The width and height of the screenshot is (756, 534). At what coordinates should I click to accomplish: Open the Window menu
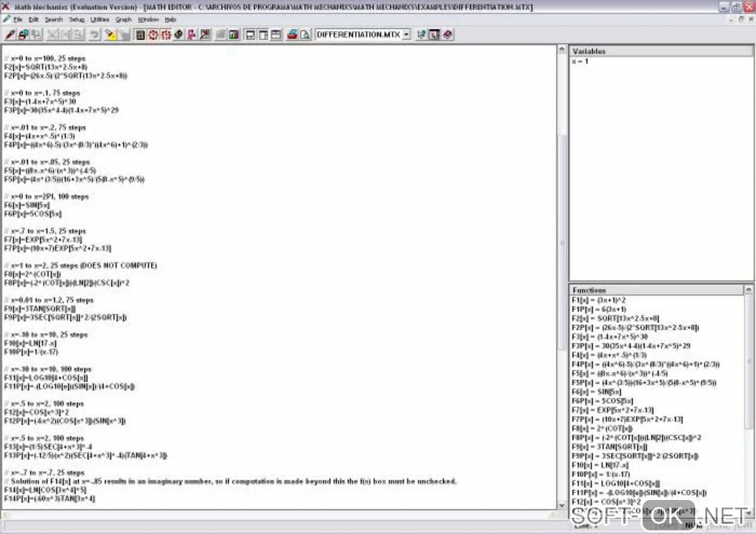148,20
